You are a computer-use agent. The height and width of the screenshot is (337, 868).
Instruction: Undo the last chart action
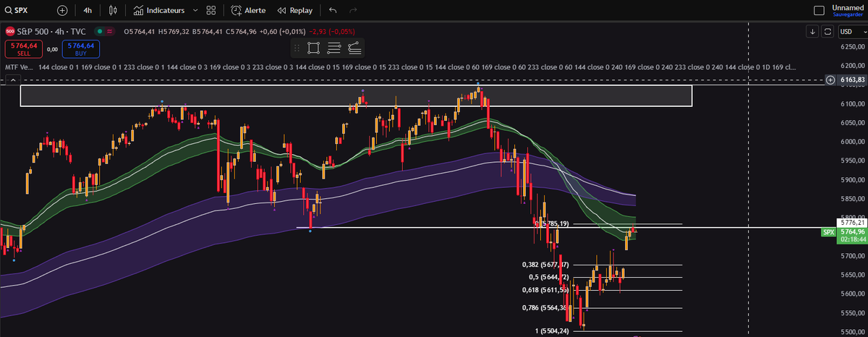click(333, 11)
